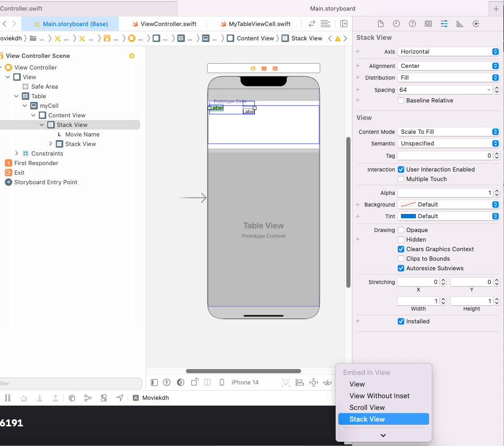504x446 pixels.
Task: Open Tint color Default swatch
Action: pyautogui.click(x=408, y=216)
